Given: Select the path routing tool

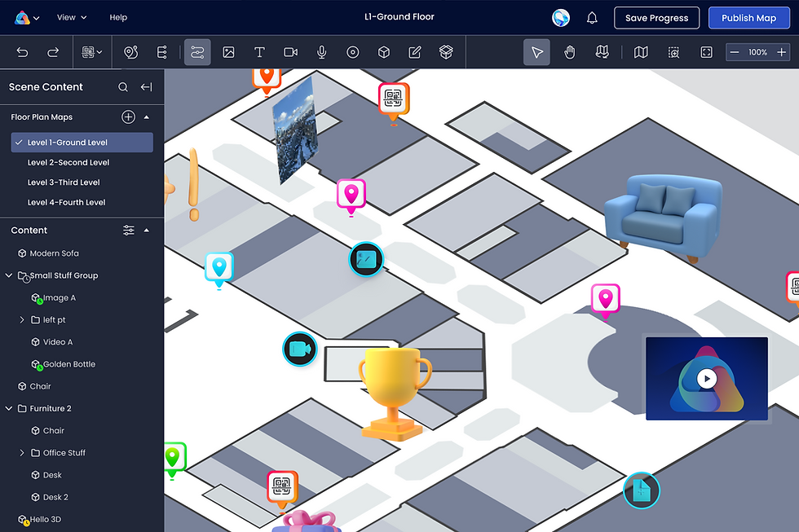Looking at the screenshot, I should pyautogui.click(x=197, y=52).
